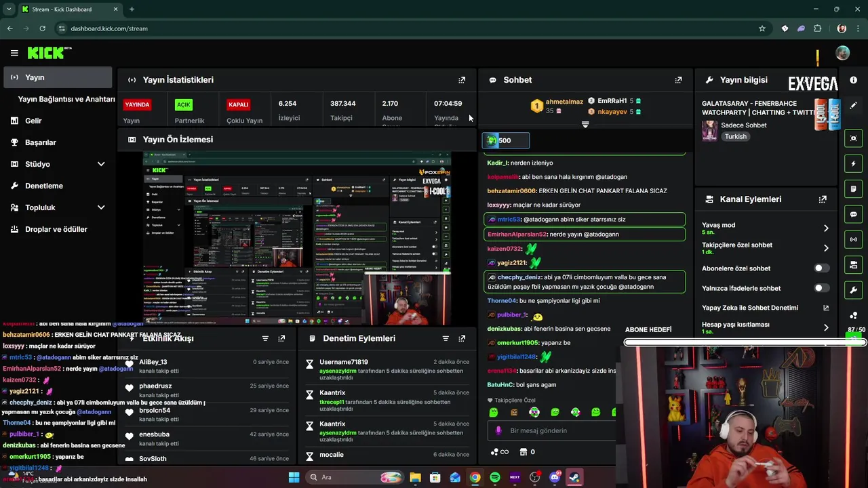Open Yapay Zeka ile Sohbet Denetimi external link
Screen dimensions: 868x488
click(826, 308)
